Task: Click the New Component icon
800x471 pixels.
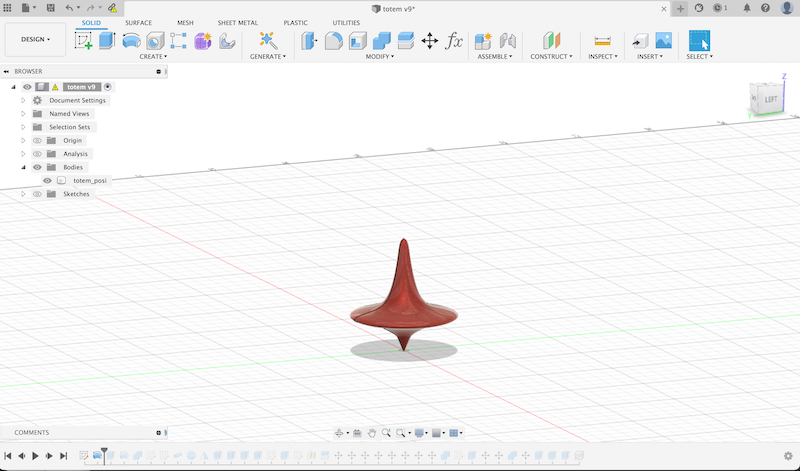Action: [x=483, y=40]
